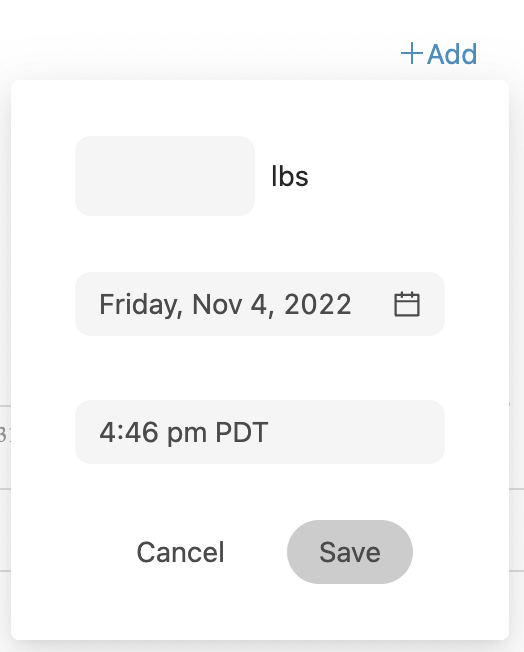The width and height of the screenshot is (524, 652).
Task: Click the year 2022 in the date field
Action: pos(318,304)
